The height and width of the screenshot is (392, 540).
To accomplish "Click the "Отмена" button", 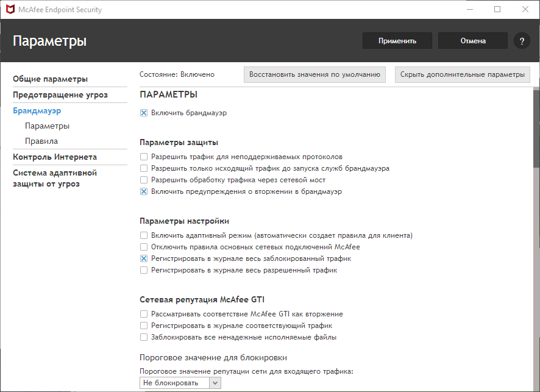I will pyautogui.click(x=473, y=41).
